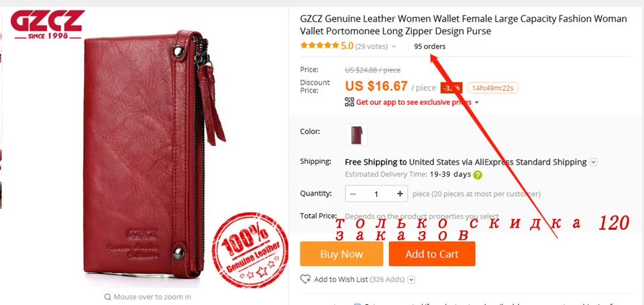Click the quantity input field
Screen dimensions: 644x305
[x=376, y=194]
